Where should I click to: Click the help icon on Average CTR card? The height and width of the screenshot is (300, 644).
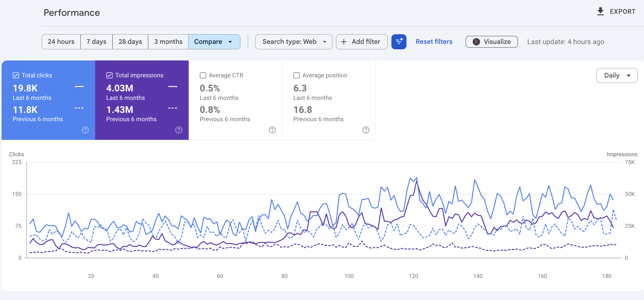272,130
